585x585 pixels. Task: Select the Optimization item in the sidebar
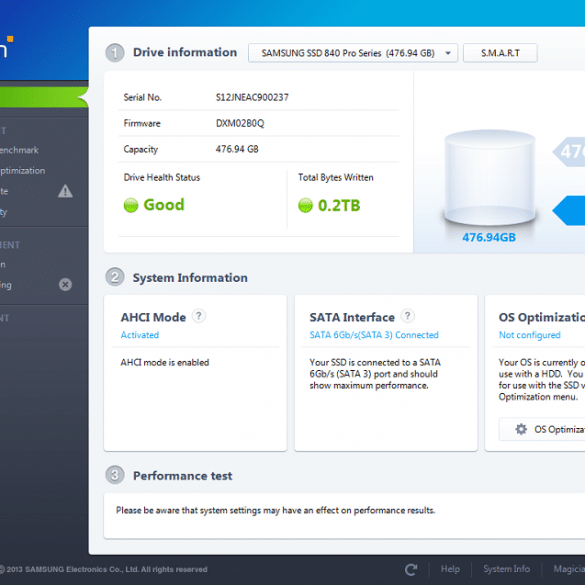pyautogui.click(x=22, y=171)
